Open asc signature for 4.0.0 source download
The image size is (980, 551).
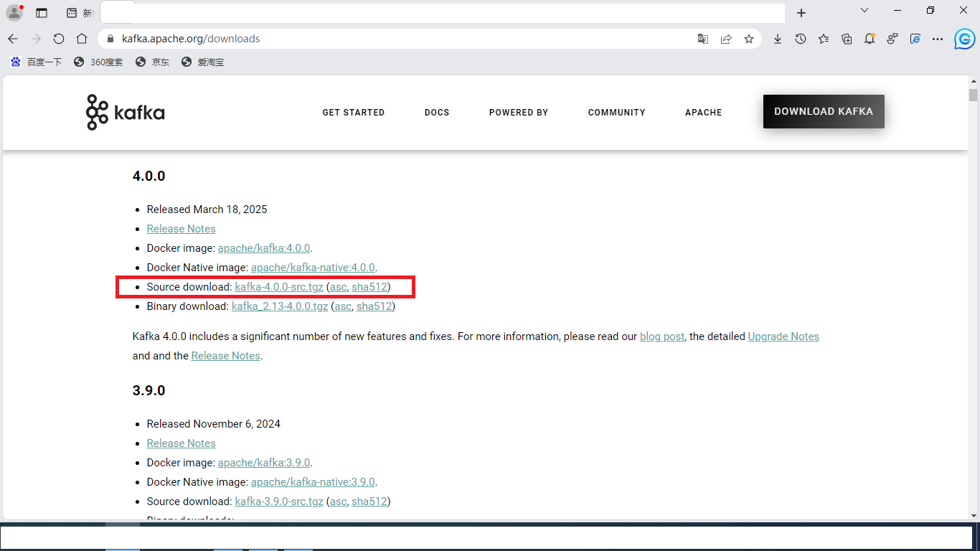(x=339, y=287)
